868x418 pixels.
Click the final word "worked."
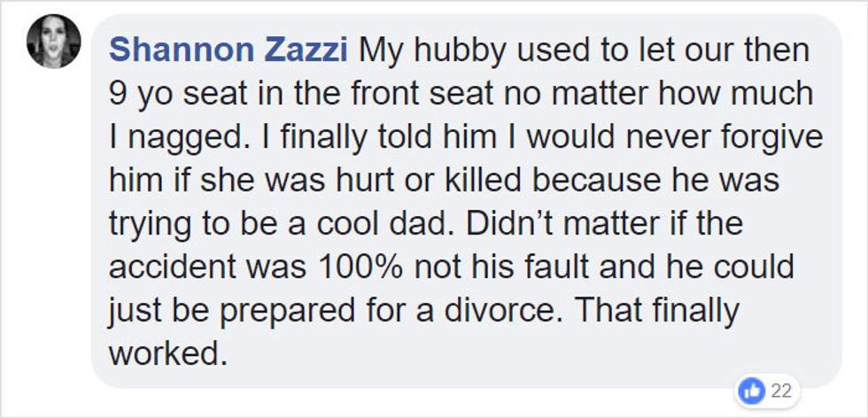point(165,354)
